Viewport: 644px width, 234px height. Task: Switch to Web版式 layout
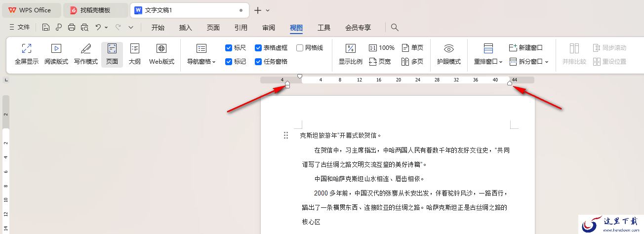click(x=161, y=54)
